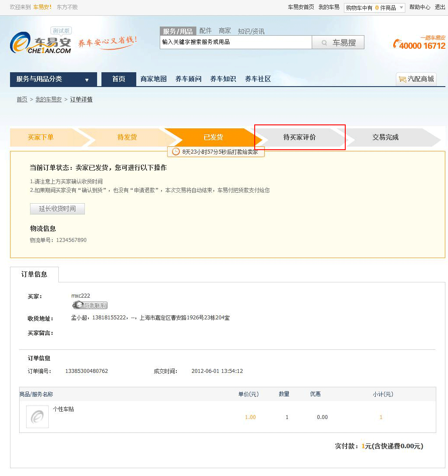The width and height of the screenshot is (448, 476).
Task: Click buyer name mxc222
Action: [81, 296]
